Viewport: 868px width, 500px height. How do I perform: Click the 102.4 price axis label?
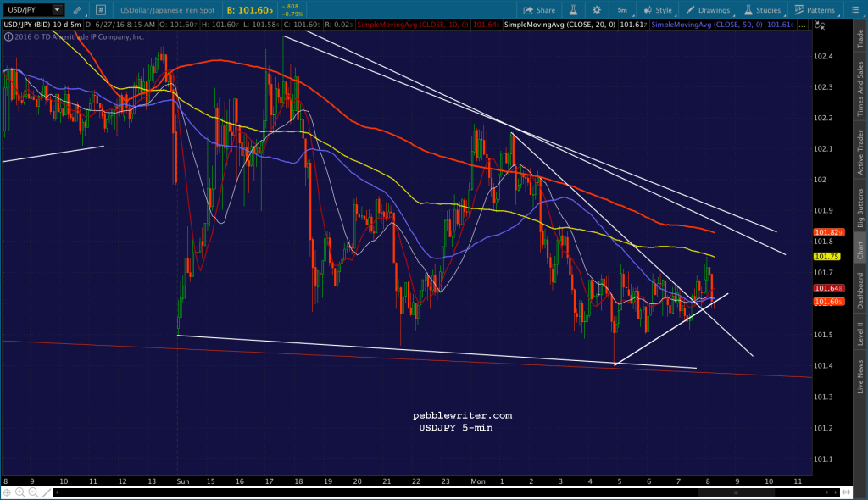[823, 56]
